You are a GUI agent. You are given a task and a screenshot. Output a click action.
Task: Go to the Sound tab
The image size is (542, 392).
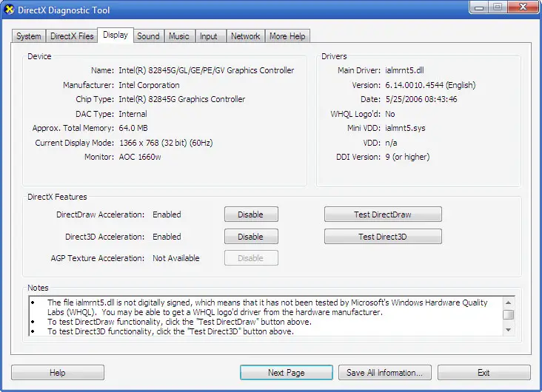(148, 36)
